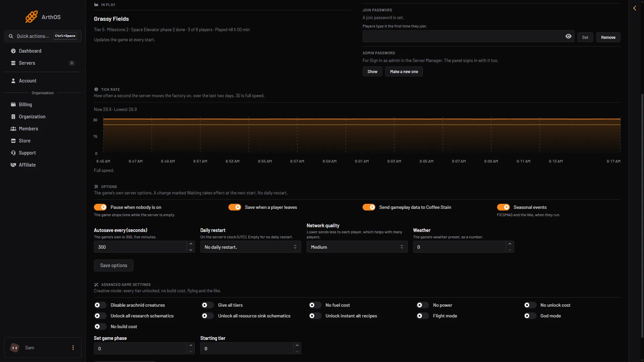
Task: Click the Tick Rate gauge icon
Action: (96, 89)
